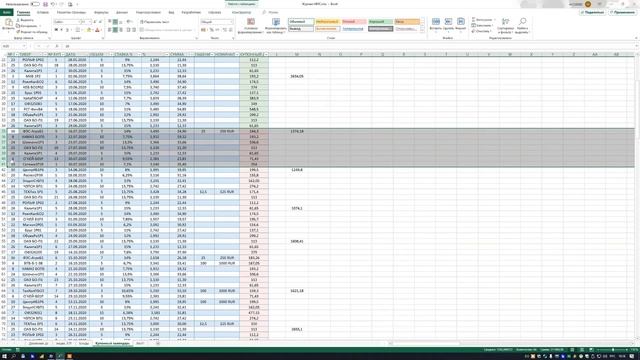Open Find & Select (Найти и выделить)
The height and width of the screenshot is (360, 640).
[x=522, y=26]
